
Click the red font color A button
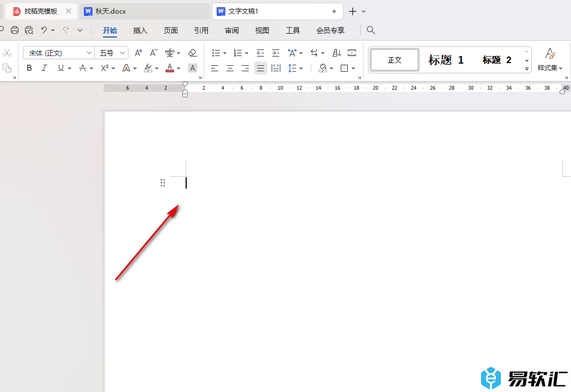tap(170, 68)
